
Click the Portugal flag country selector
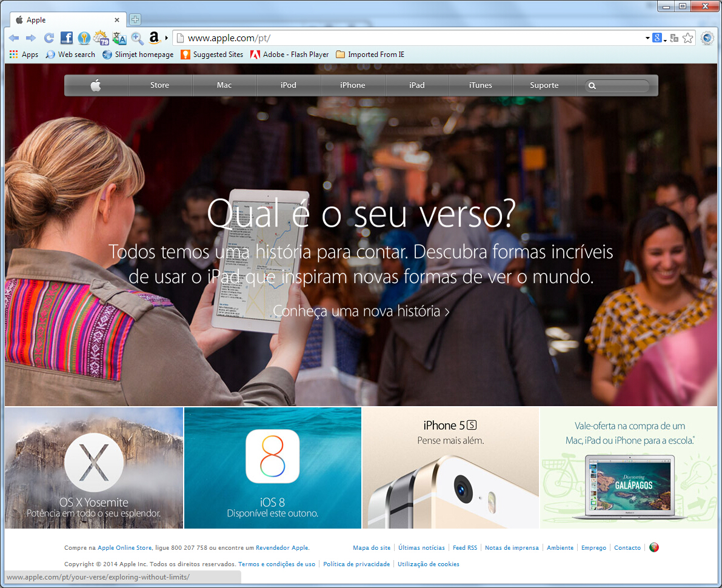[654, 547]
